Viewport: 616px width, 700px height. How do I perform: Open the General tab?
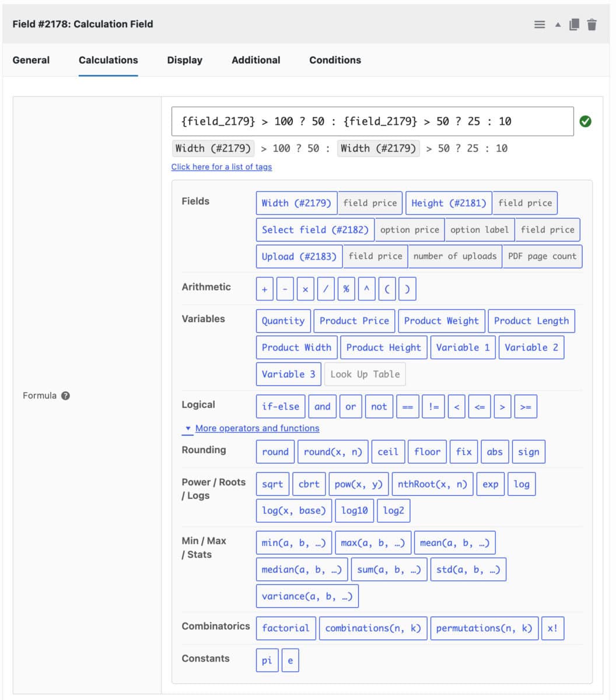point(31,60)
